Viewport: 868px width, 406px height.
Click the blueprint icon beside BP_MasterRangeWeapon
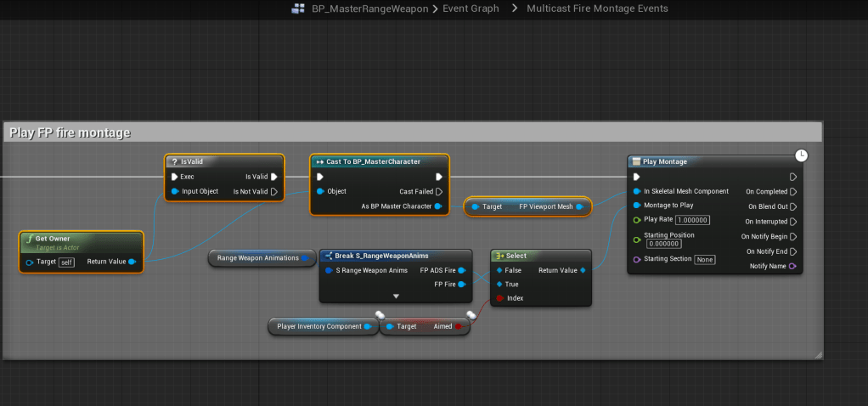click(x=297, y=8)
